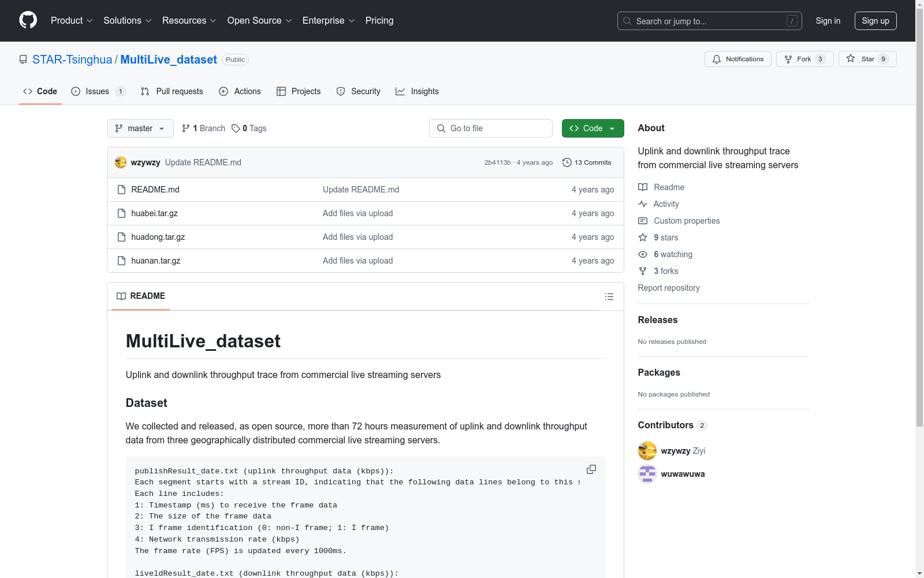This screenshot has width=924, height=578.
Task: Open the huanan.tar.gz file
Action: [156, 261]
